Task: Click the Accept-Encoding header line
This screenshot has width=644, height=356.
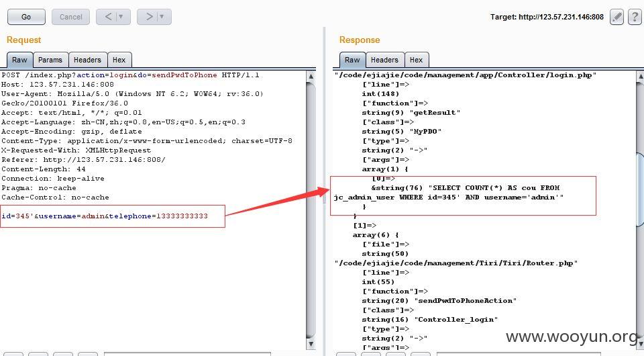Action: 72,132
